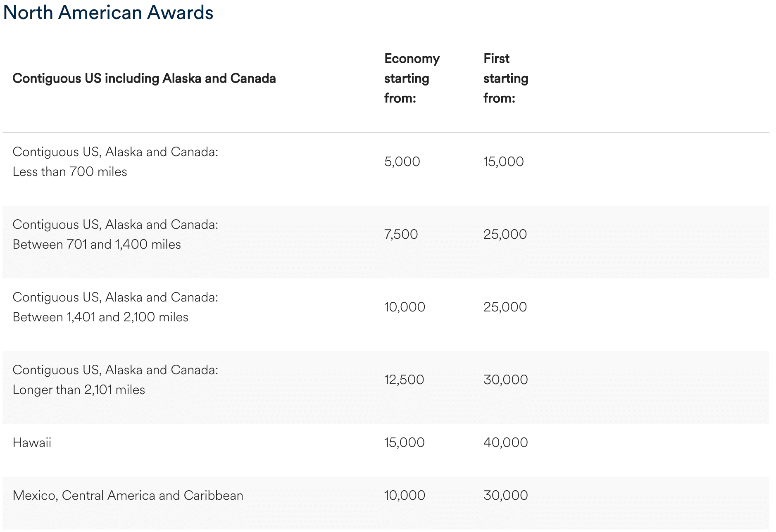Select the 15,000 economy value for Hawaii
Screen dimensions: 776x532
[x=404, y=442]
